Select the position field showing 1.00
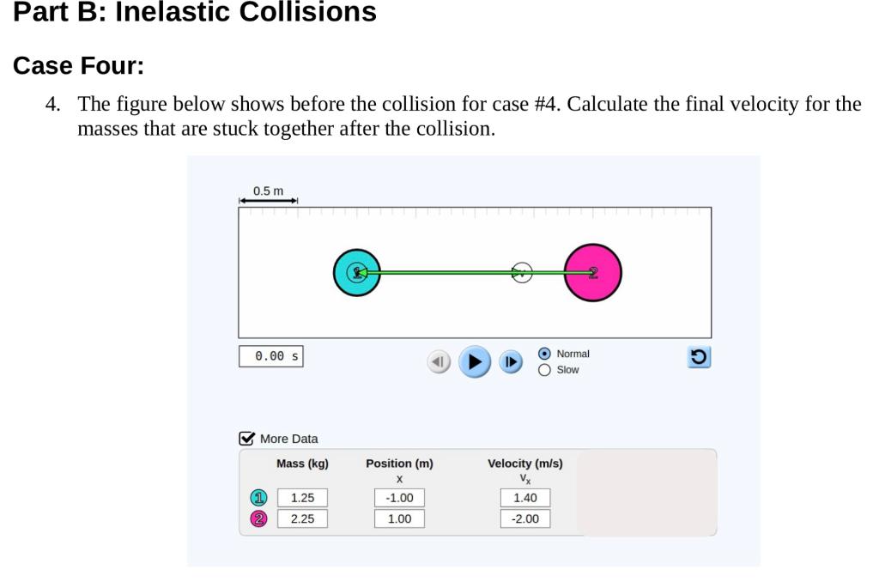The height and width of the screenshot is (588, 879). click(399, 518)
